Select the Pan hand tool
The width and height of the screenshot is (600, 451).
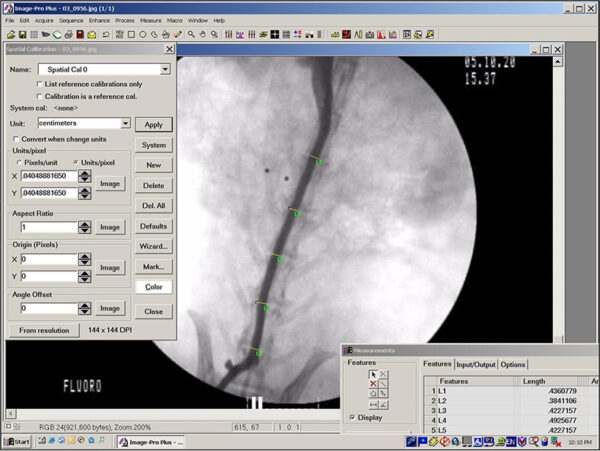pyautogui.click(x=203, y=35)
